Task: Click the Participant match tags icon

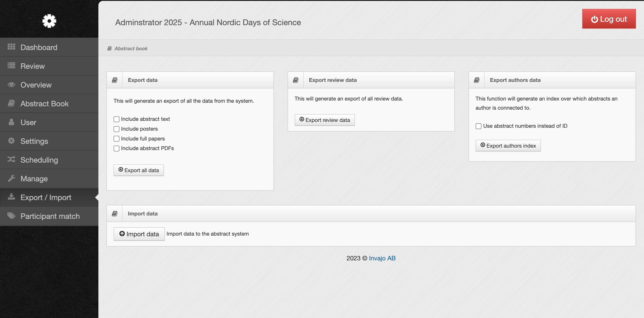Action: [11, 216]
